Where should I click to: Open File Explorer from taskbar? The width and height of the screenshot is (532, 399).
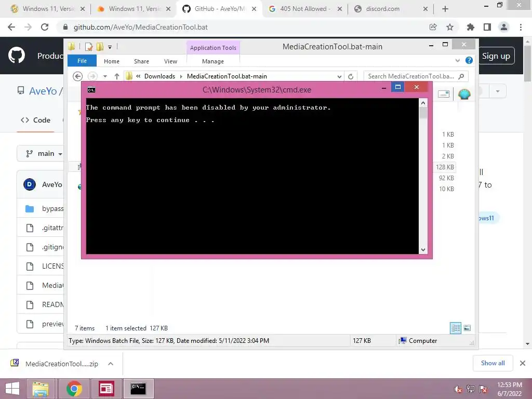click(x=41, y=389)
